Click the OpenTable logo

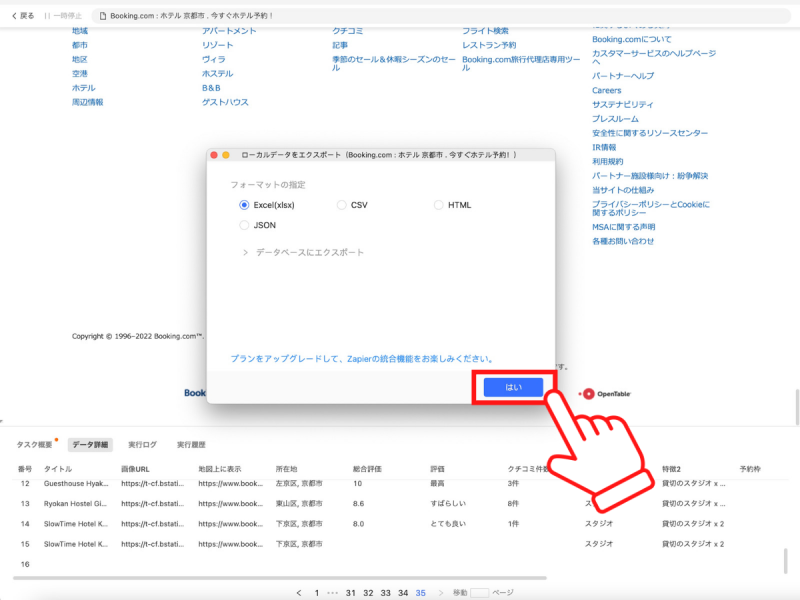(605, 394)
